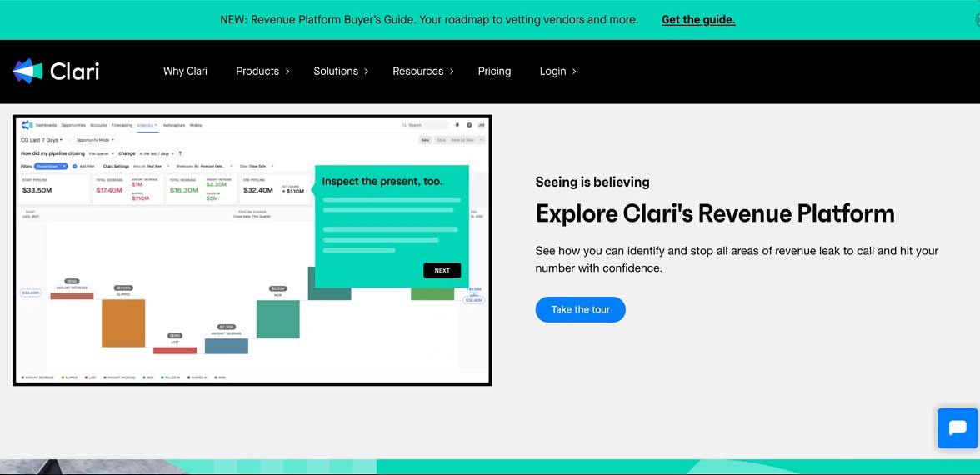Open the Login dropdown

557,72
